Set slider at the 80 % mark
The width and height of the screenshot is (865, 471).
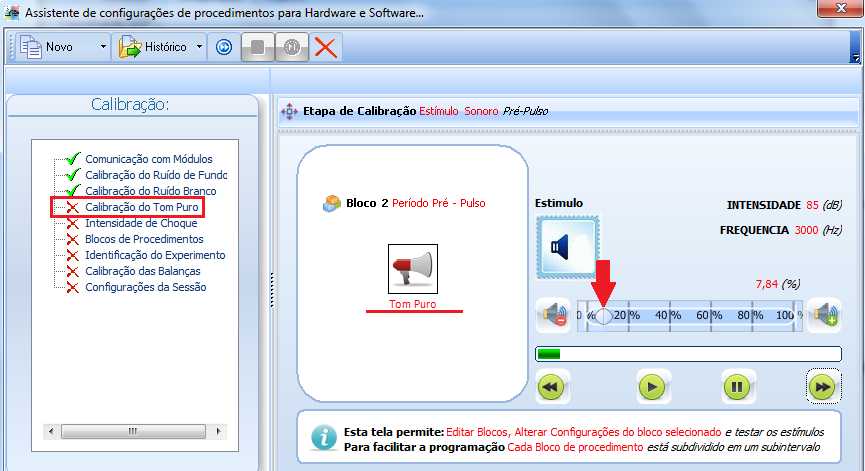click(752, 316)
